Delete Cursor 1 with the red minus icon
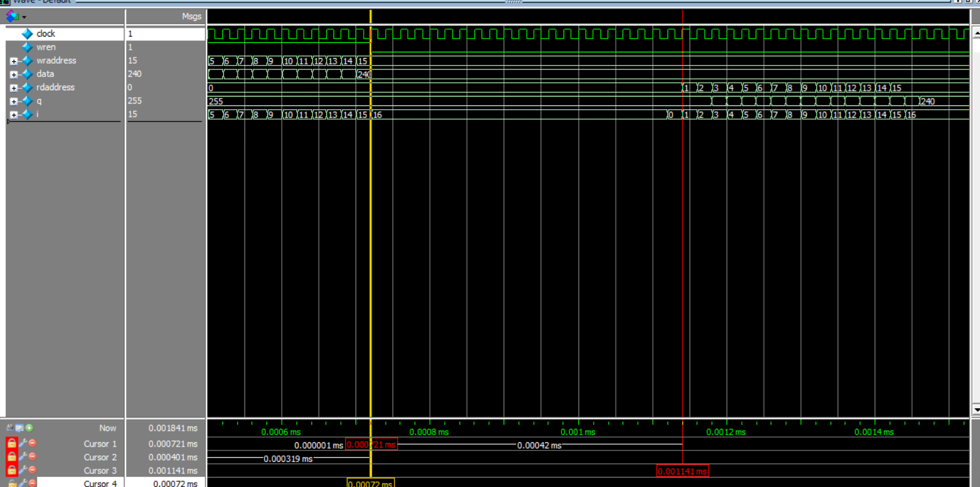This screenshot has width=980, height=487. click(32, 443)
